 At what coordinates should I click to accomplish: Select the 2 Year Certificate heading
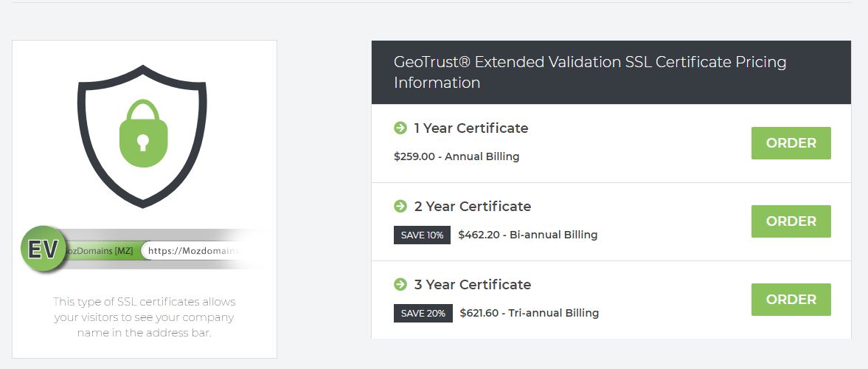point(473,206)
